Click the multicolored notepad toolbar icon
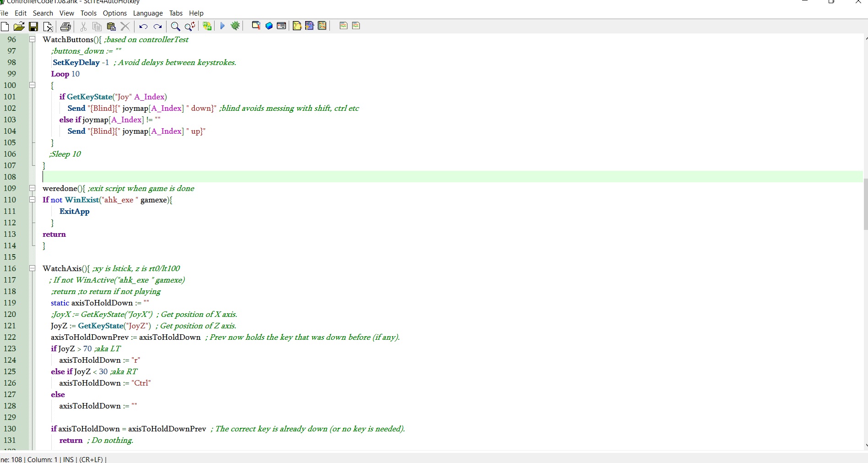This screenshot has height=463, width=868. tap(322, 26)
